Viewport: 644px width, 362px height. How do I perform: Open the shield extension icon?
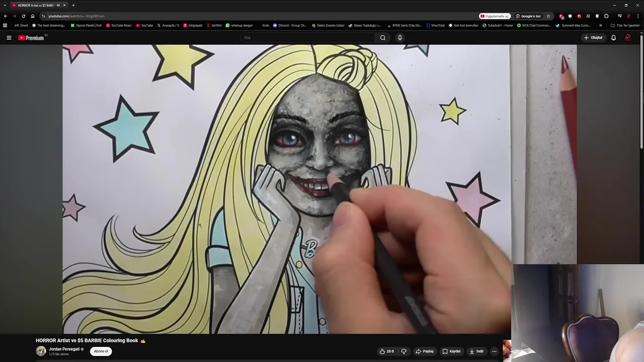tap(597, 16)
